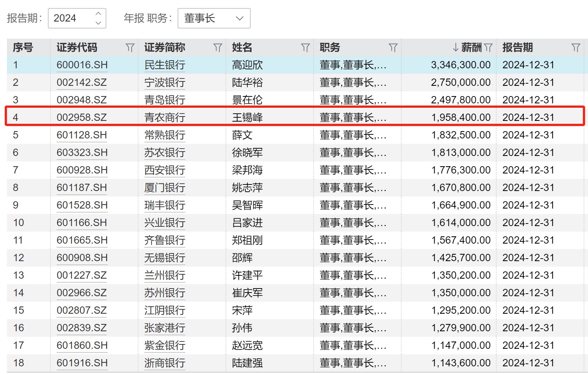
Task: Open stock code link 601916.SH
Action: tap(82, 363)
